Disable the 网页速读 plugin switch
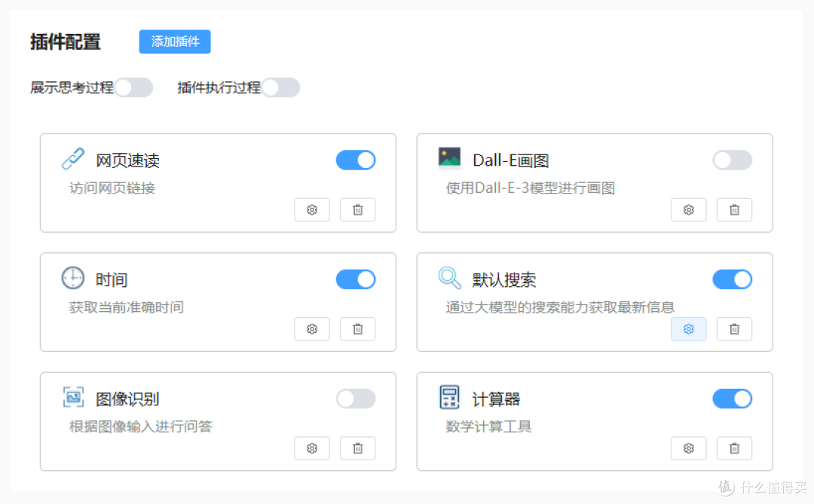The image size is (814, 504). pos(356,160)
